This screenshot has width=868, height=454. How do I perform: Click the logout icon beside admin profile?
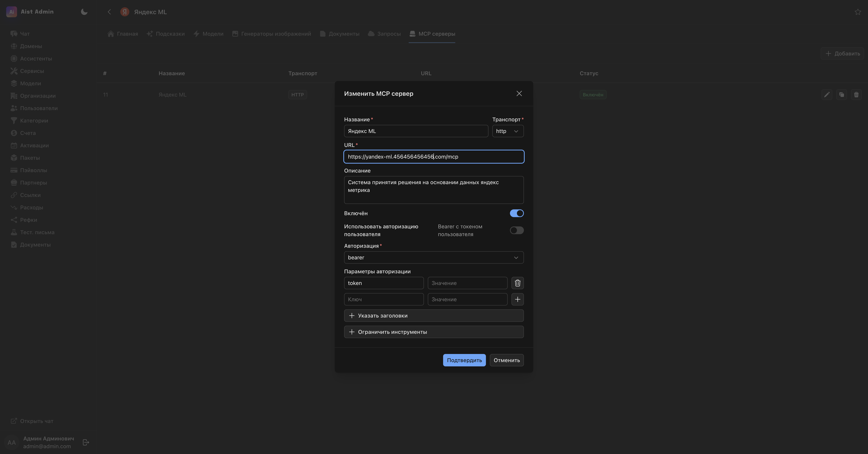pos(86,442)
